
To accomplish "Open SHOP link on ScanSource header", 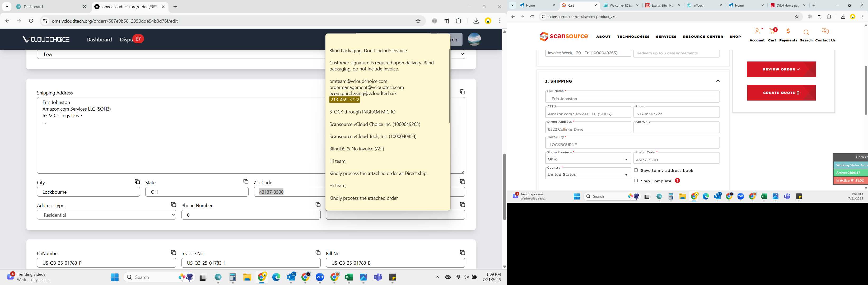I will click(735, 37).
